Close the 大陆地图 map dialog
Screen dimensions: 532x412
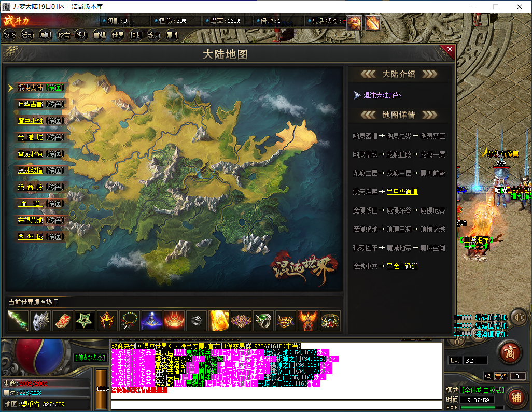(450, 50)
